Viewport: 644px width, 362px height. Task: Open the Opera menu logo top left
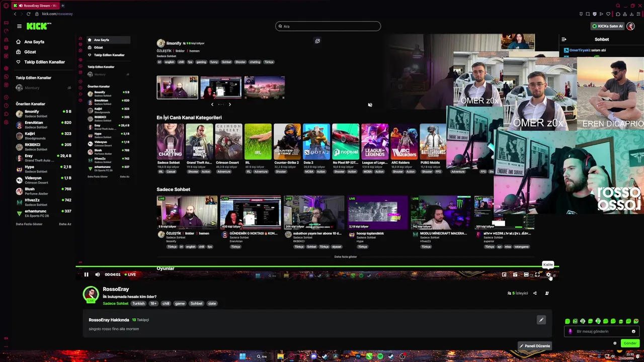coord(6,6)
